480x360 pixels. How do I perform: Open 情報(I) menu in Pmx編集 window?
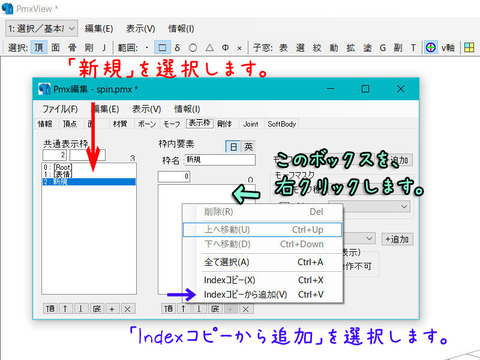pyautogui.click(x=187, y=109)
